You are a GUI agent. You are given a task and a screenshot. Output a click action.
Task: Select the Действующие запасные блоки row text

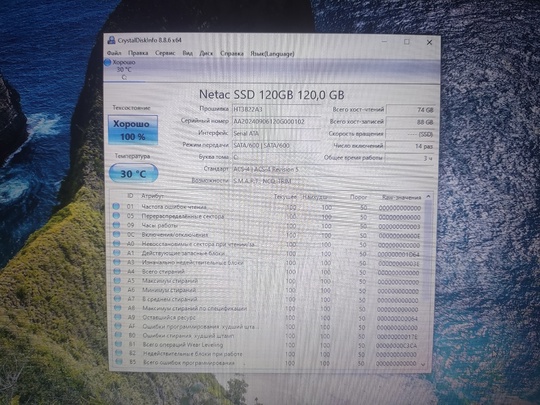183,253
